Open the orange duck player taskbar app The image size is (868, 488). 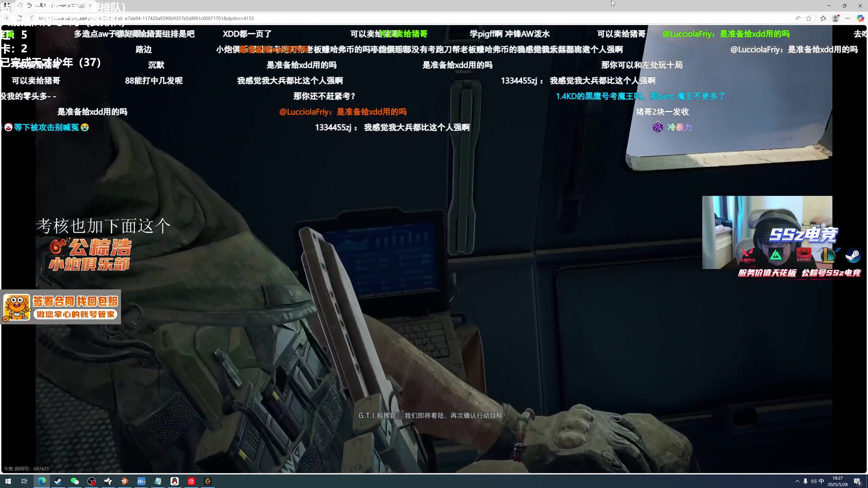[125, 481]
